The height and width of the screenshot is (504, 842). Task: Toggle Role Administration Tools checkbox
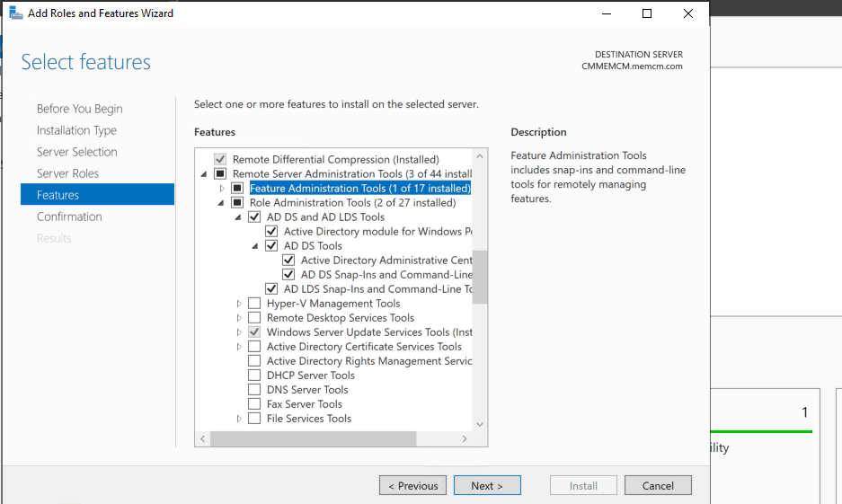tap(237, 203)
